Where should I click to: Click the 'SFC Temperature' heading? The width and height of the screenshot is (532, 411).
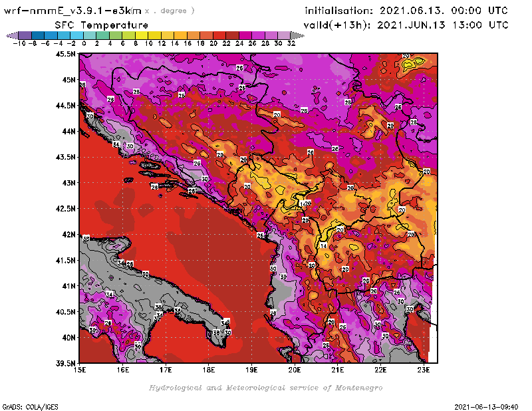pyautogui.click(x=102, y=25)
